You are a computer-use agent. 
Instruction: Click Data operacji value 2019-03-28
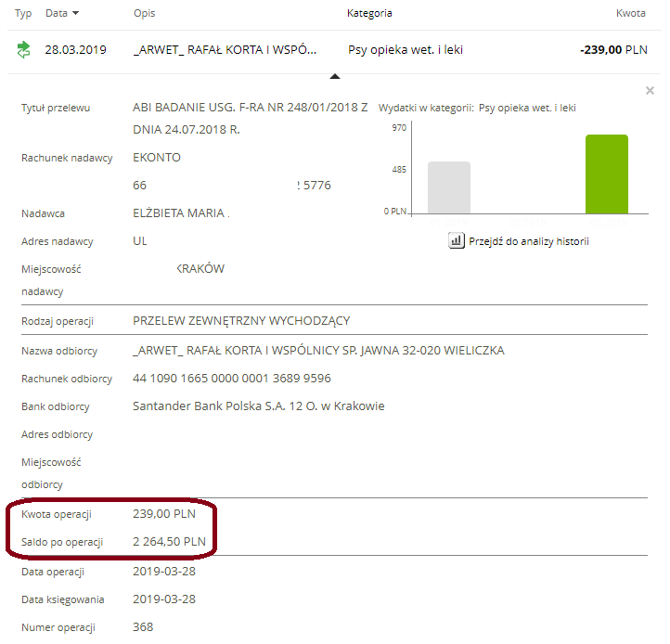point(164,572)
